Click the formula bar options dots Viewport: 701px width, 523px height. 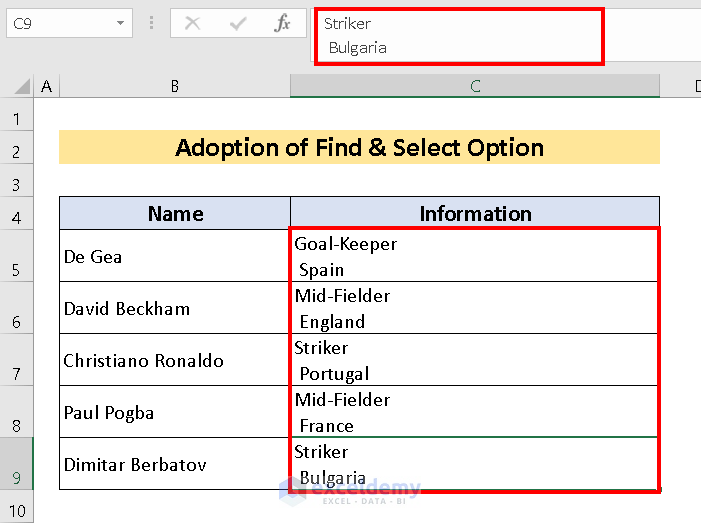(151, 23)
